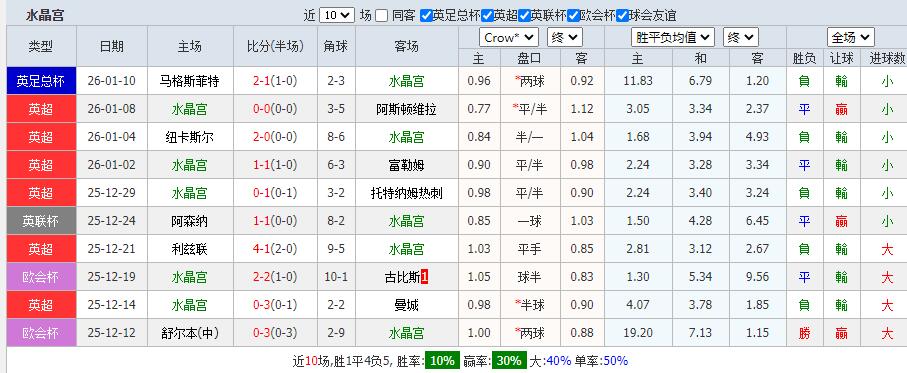Click score 2-0(0-0) for 纽卡斯尔 match
The image size is (907, 373).
[x=275, y=137]
